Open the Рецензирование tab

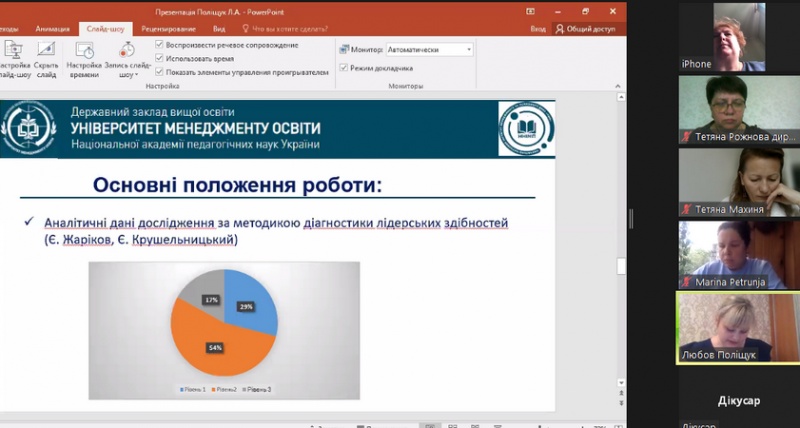(x=168, y=29)
